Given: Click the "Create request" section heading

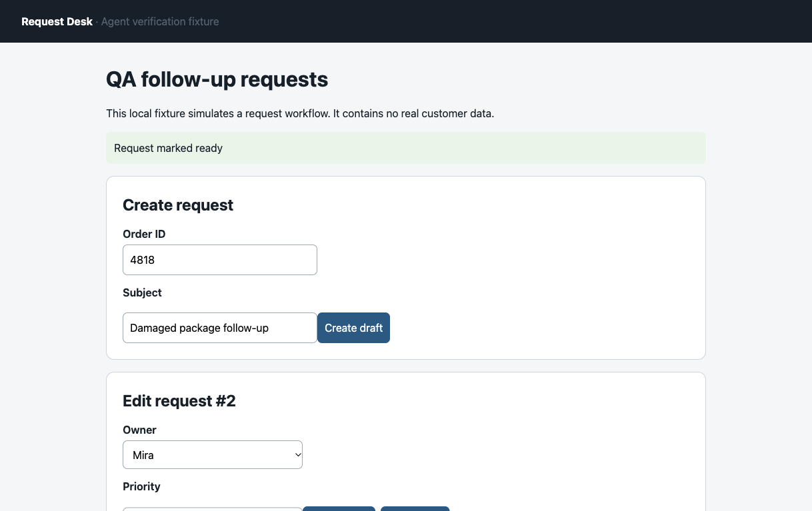Looking at the screenshot, I should [178, 205].
